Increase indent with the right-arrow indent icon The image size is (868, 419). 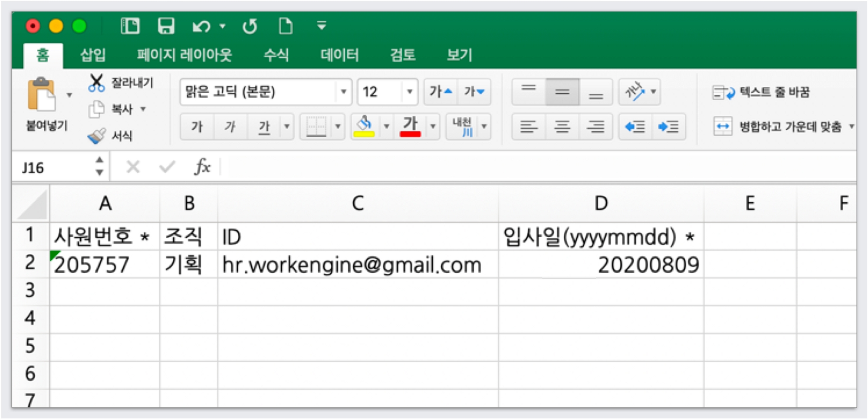[668, 127]
